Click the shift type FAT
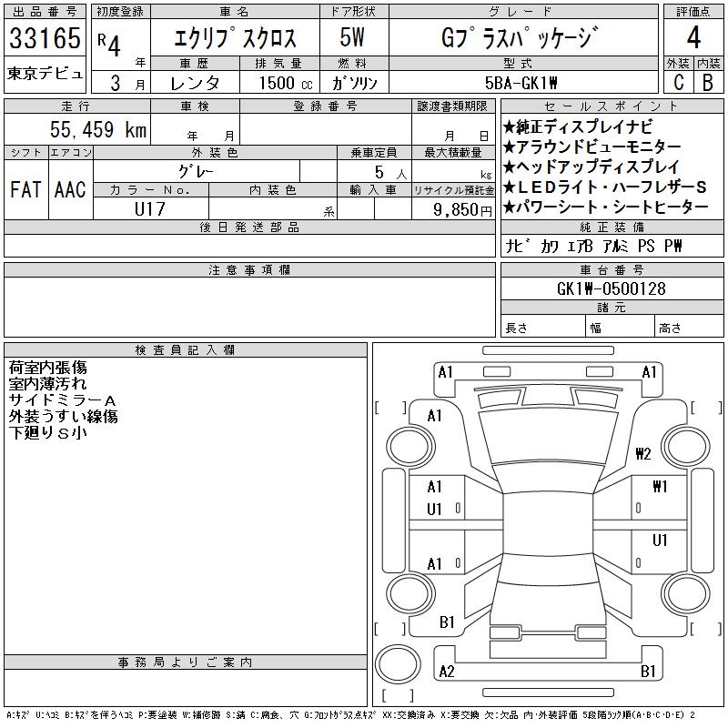The image size is (728, 728). click(25, 190)
